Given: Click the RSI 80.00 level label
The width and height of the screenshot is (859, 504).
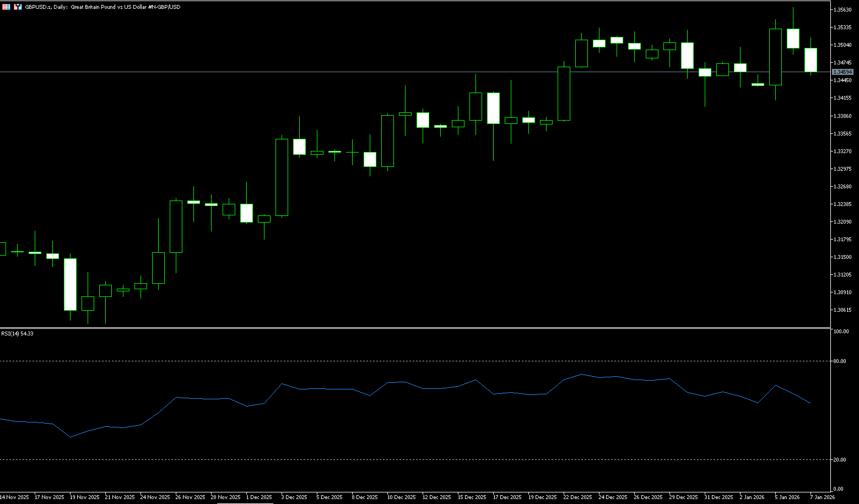Looking at the screenshot, I should 840,361.
